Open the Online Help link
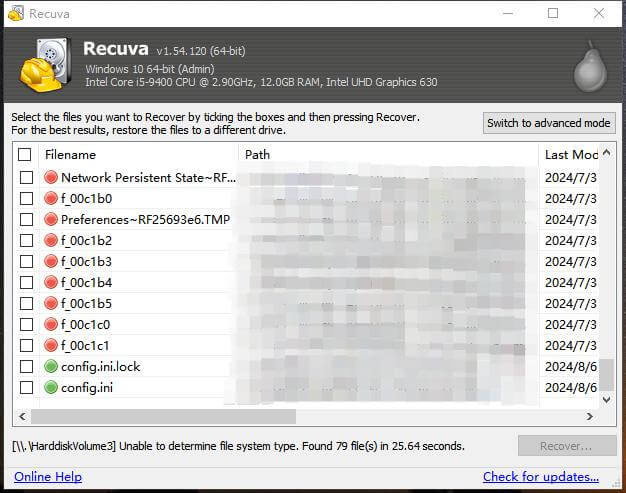This screenshot has width=626, height=493. tap(48, 477)
